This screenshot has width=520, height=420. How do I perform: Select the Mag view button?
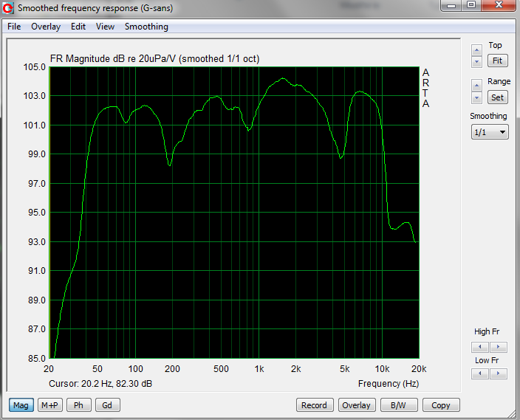21,405
